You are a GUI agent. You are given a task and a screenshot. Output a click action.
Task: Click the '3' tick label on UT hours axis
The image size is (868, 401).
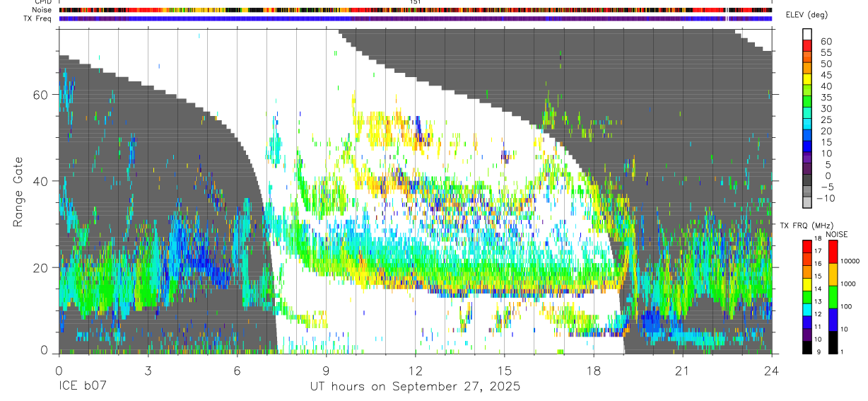pos(148,371)
